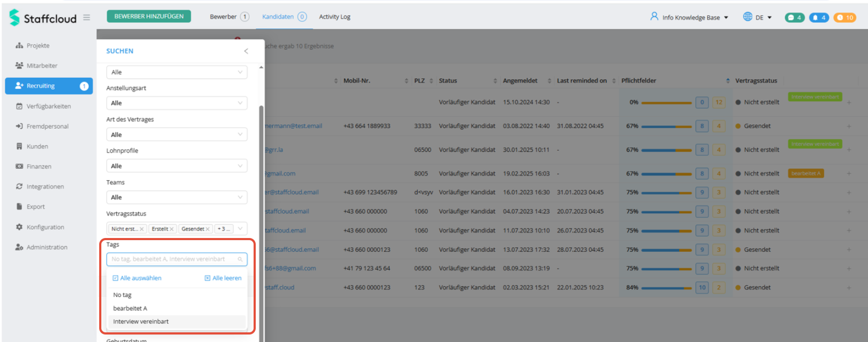The image size is (868, 342).
Task: Click the Finanzen money icon in sidebar
Action: [19, 166]
